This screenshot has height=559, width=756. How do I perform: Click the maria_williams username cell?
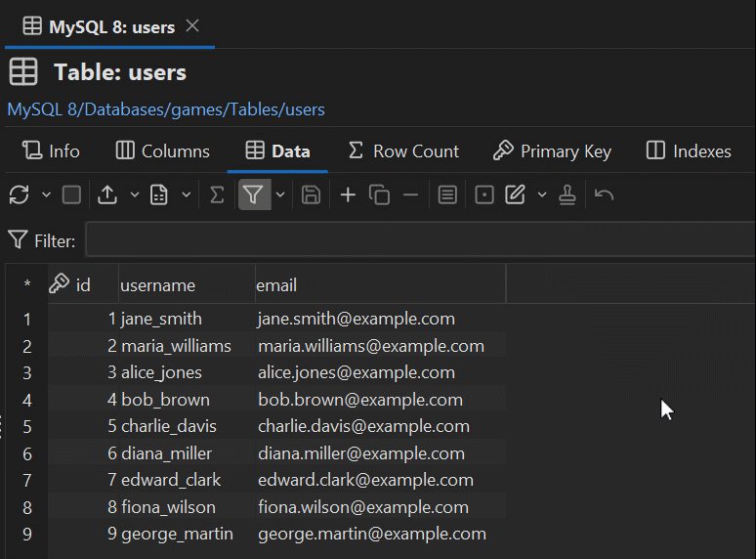point(187,346)
